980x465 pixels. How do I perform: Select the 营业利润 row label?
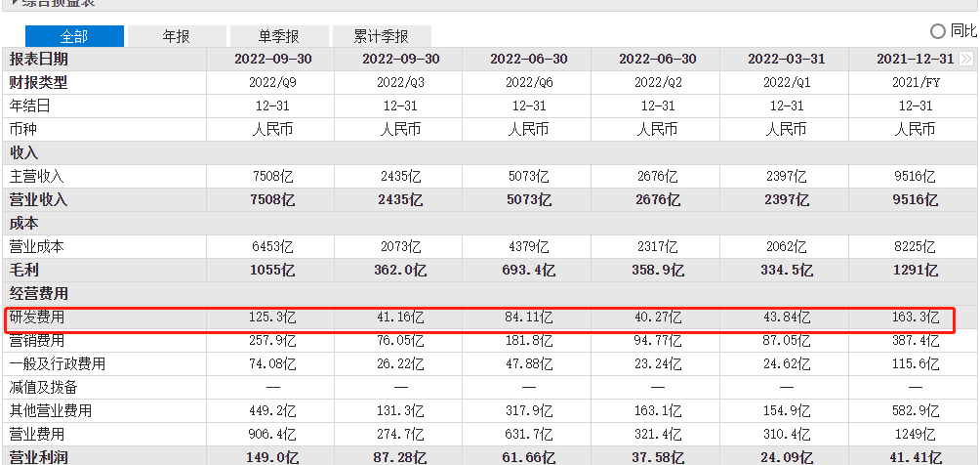pos(37,456)
